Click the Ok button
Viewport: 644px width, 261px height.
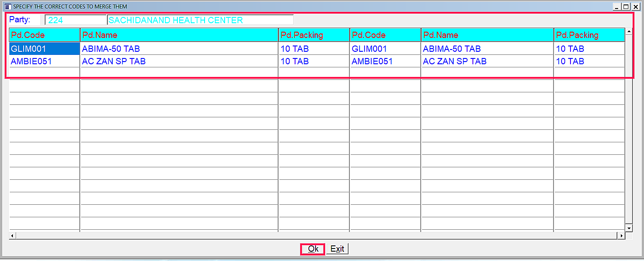point(313,249)
